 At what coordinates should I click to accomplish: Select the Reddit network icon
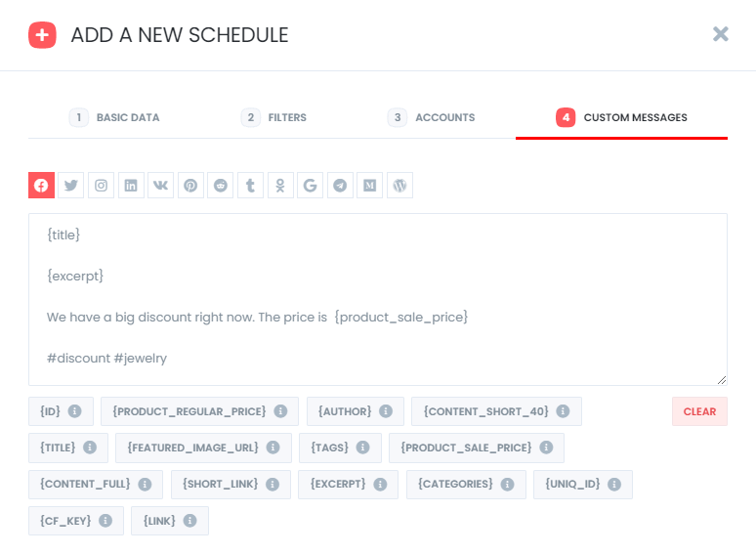221,185
